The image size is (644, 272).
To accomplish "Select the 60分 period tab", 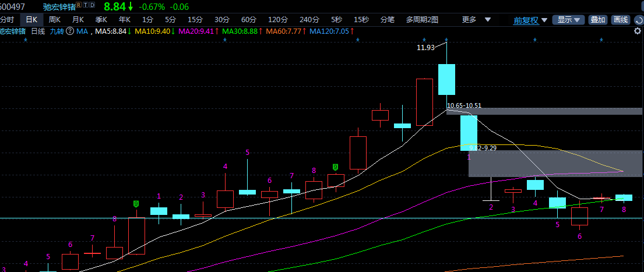I will coord(248,20).
